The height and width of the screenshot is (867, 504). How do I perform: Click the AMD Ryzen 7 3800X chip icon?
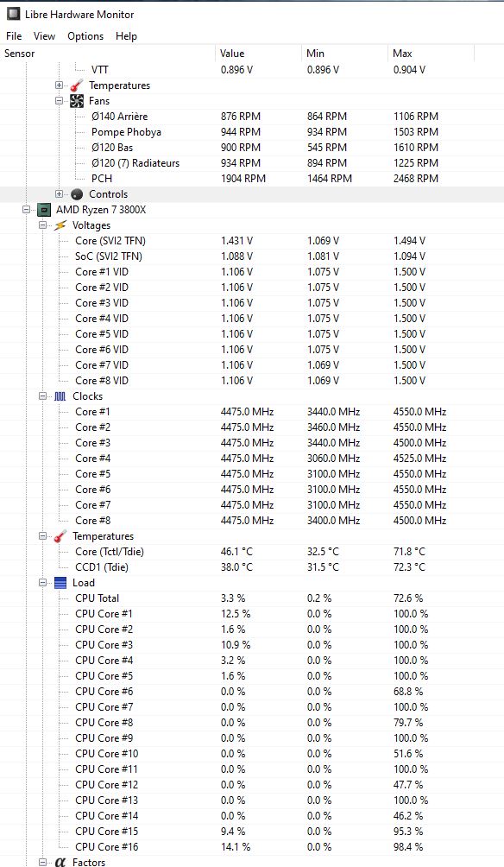(x=44, y=210)
